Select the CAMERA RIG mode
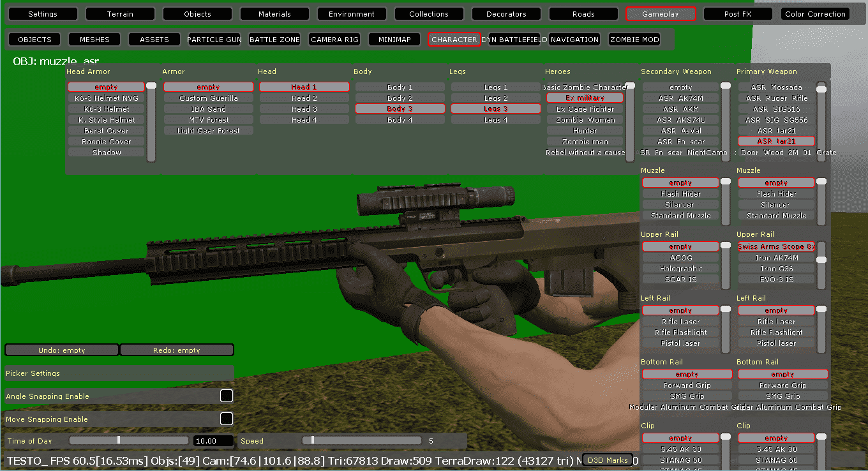 (334, 40)
